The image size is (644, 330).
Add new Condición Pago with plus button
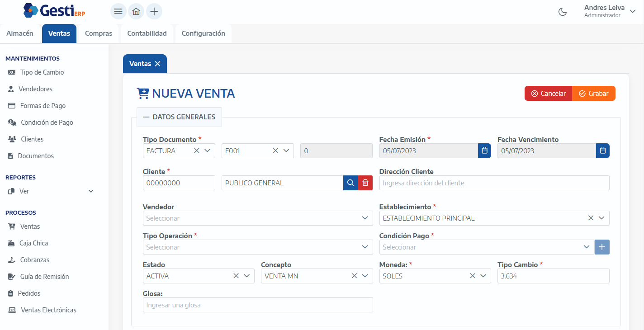pyautogui.click(x=602, y=247)
